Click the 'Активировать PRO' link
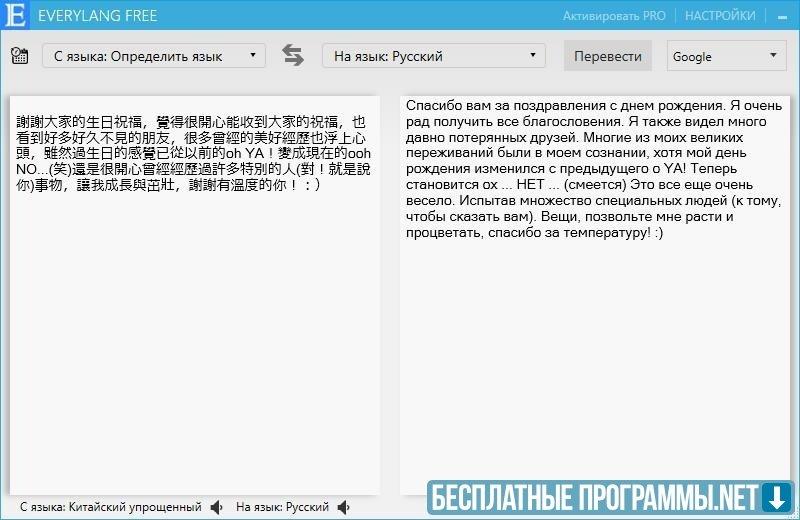This screenshot has width=800, height=520. point(614,16)
